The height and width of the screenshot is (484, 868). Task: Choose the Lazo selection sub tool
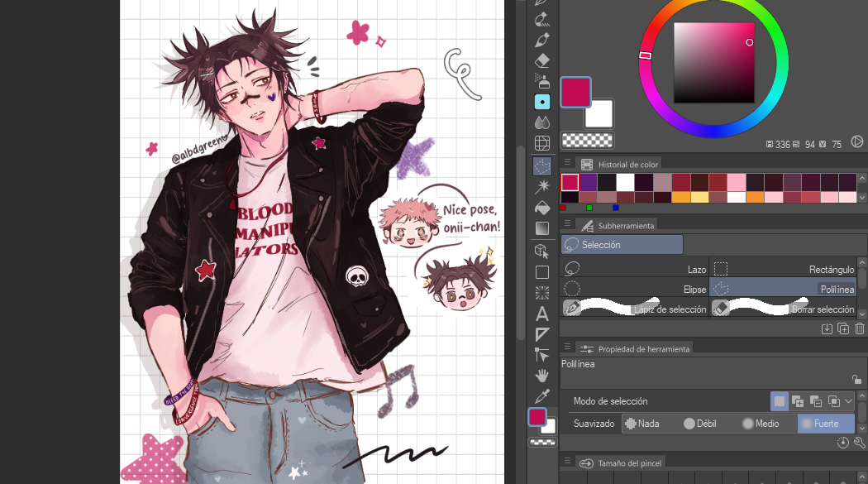pyautogui.click(x=635, y=269)
